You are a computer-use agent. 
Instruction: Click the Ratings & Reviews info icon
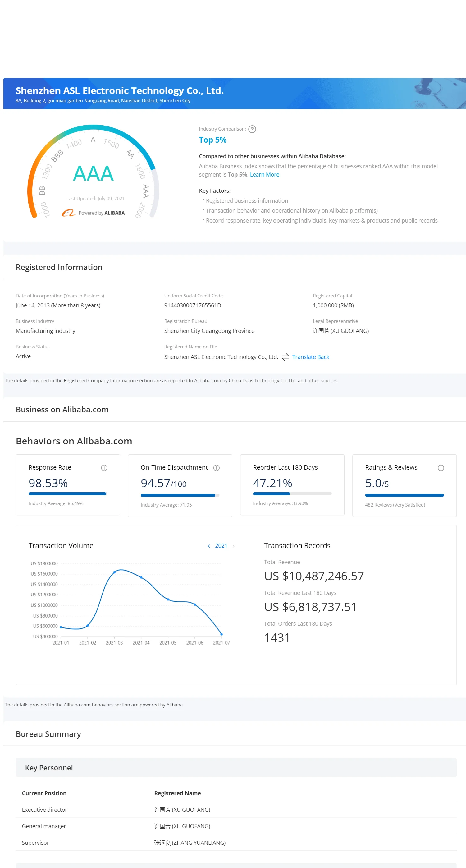(441, 468)
